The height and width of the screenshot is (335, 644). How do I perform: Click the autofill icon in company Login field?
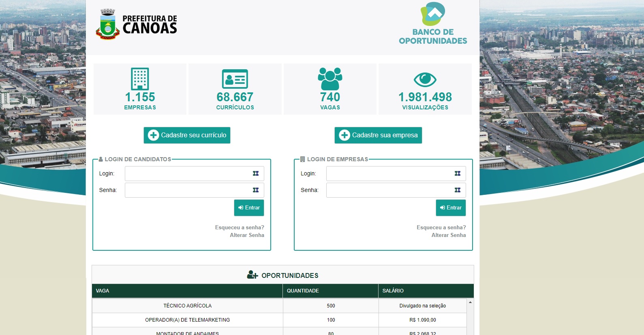458,173
